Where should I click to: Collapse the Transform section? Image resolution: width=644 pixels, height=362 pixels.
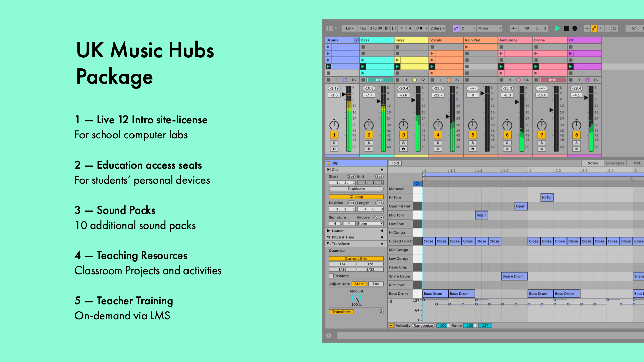[x=382, y=244]
